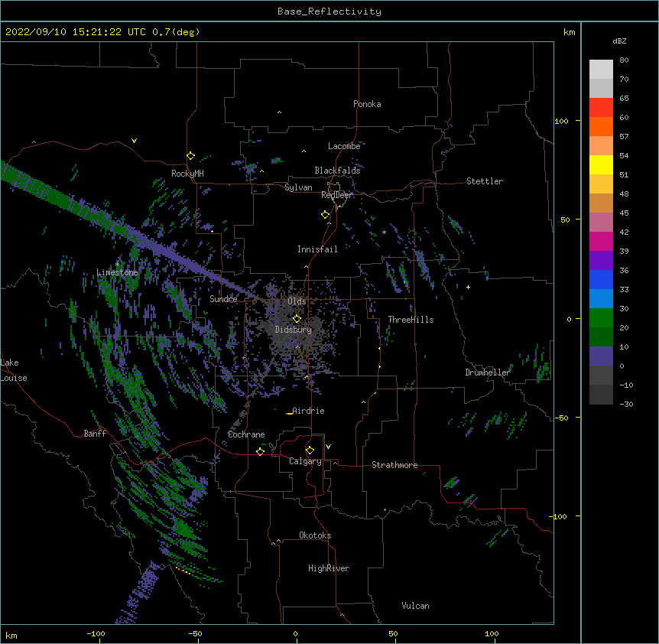Click the RedDeer city label
The width and height of the screenshot is (659, 644).
(336, 195)
